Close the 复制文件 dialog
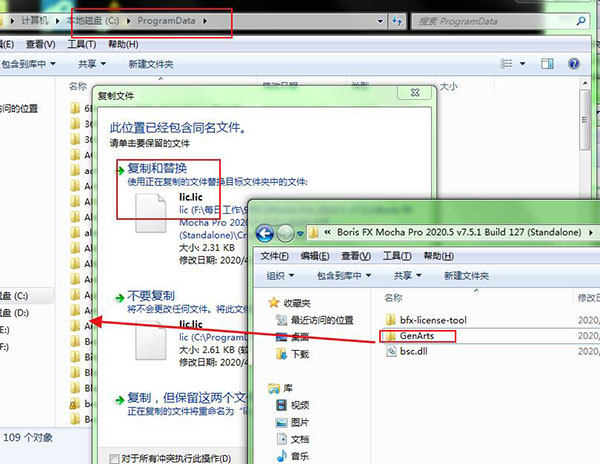 (x=415, y=93)
